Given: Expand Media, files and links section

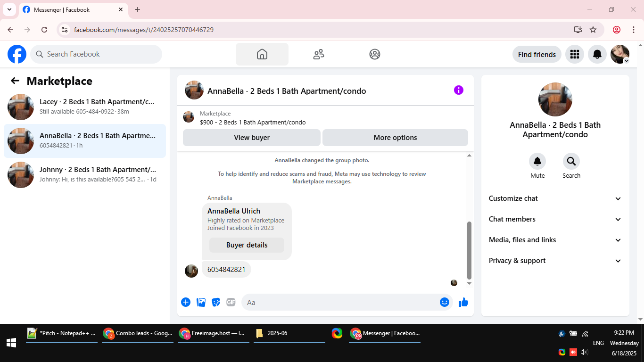Looking at the screenshot, I should click(x=555, y=240).
